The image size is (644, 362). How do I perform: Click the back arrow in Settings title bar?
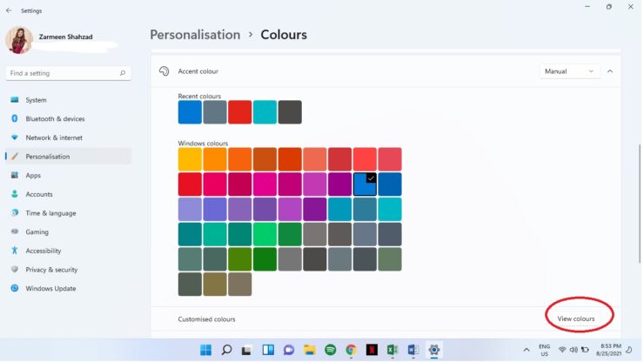click(9, 10)
